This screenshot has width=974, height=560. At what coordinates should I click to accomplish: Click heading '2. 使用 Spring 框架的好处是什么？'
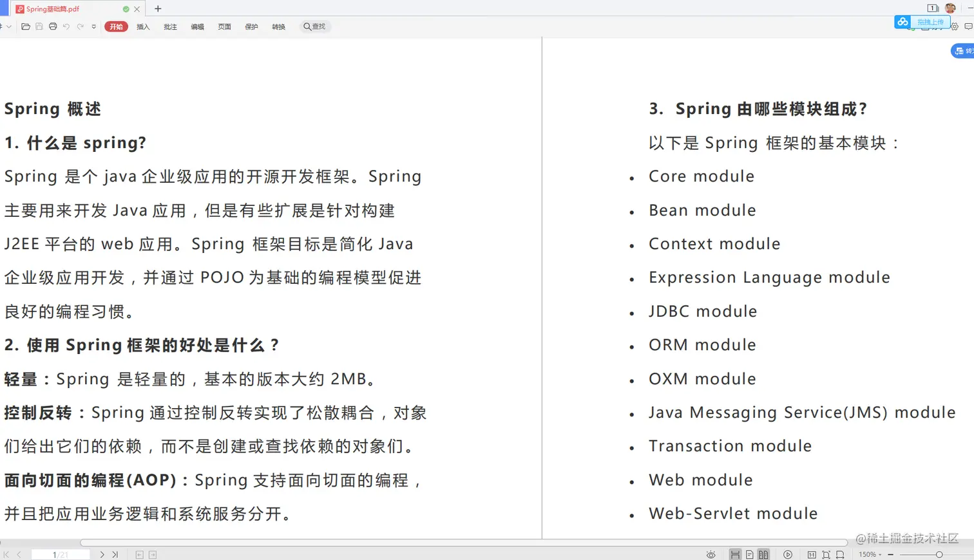pyautogui.click(x=142, y=345)
